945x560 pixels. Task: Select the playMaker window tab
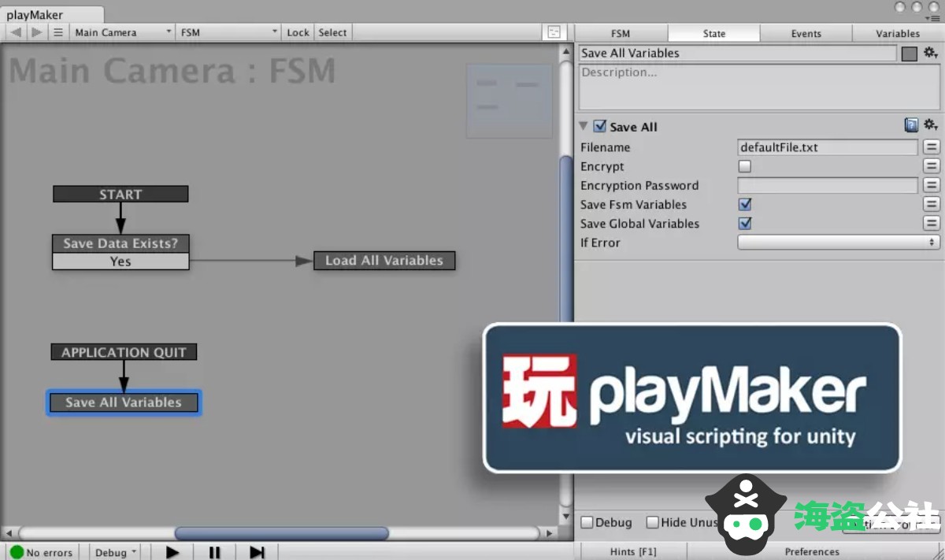point(52,14)
